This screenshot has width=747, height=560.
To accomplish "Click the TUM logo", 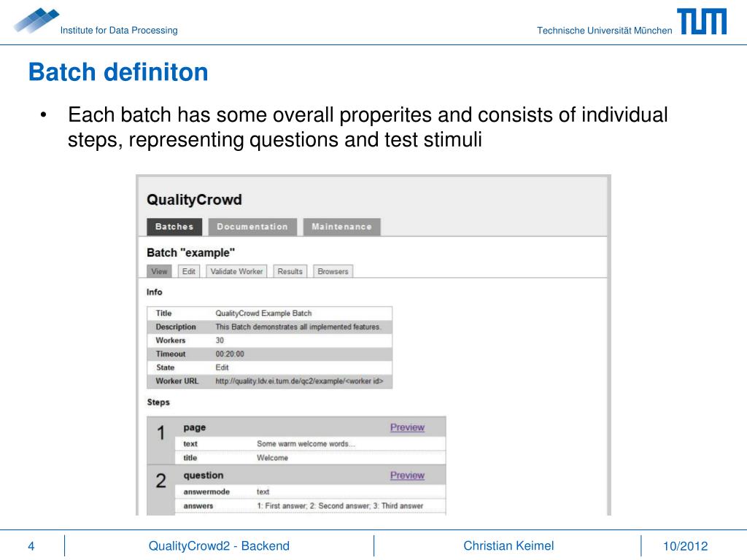I will pyautogui.click(x=703, y=21).
